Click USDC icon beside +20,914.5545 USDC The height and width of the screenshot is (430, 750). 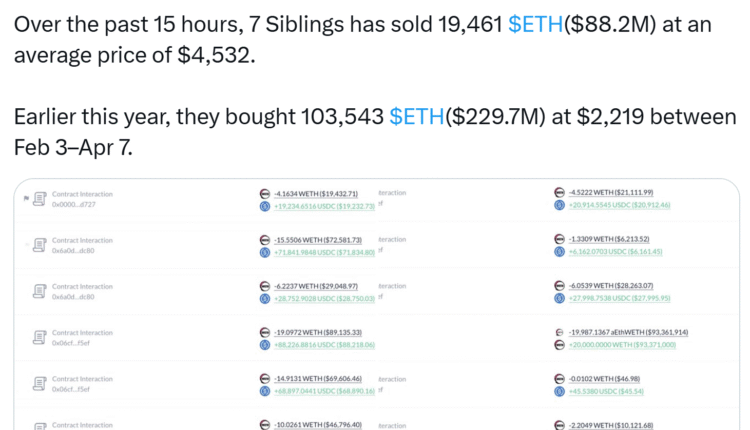click(x=560, y=205)
